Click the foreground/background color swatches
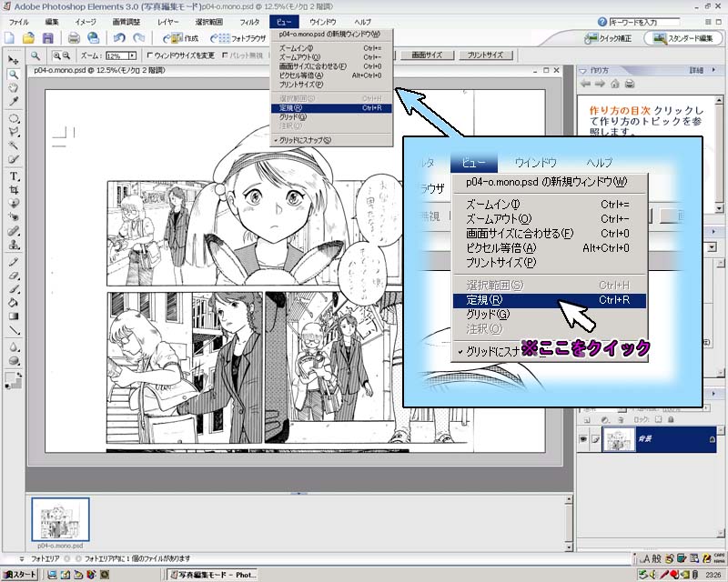This screenshot has width=728, height=582. (x=13, y=381)
